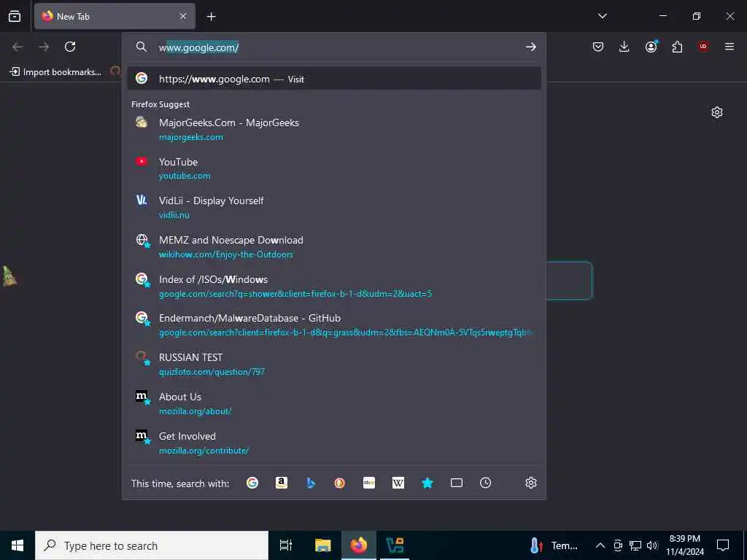Open Task View on taskbar

[x=286, y=545]
